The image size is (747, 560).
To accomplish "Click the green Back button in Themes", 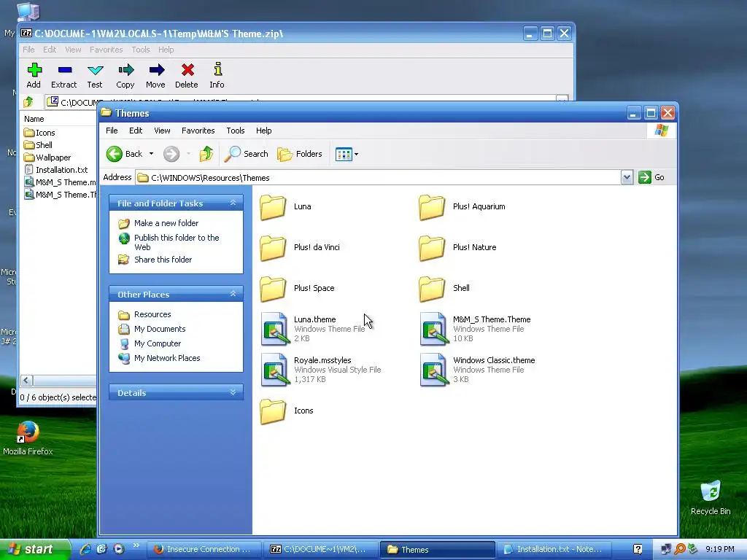I will pyautogui.click(x=125, y=154).
